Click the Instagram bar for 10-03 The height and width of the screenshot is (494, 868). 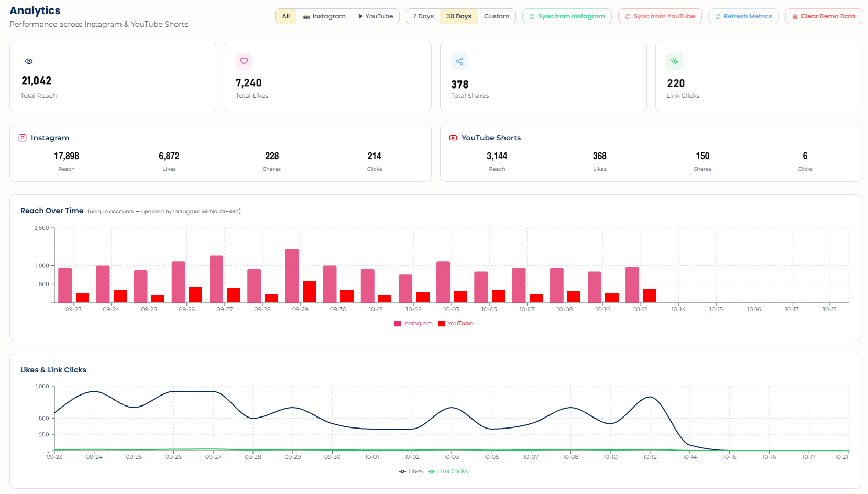(x=443, y=282)
